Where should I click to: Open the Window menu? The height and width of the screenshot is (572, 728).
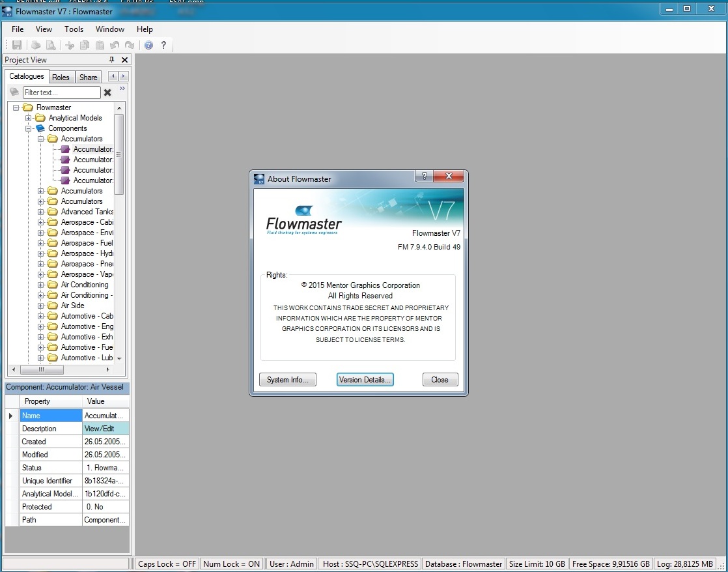click(x=110, y=29)
